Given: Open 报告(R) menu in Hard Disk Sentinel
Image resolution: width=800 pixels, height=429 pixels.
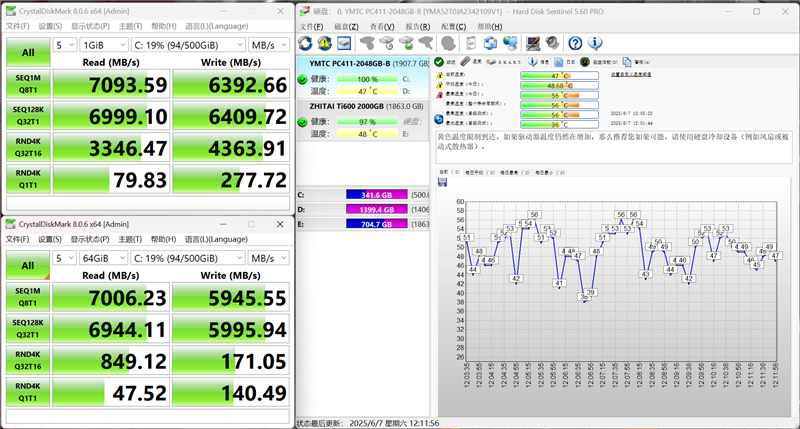Looking at the screenshot, I should [417, 27].
